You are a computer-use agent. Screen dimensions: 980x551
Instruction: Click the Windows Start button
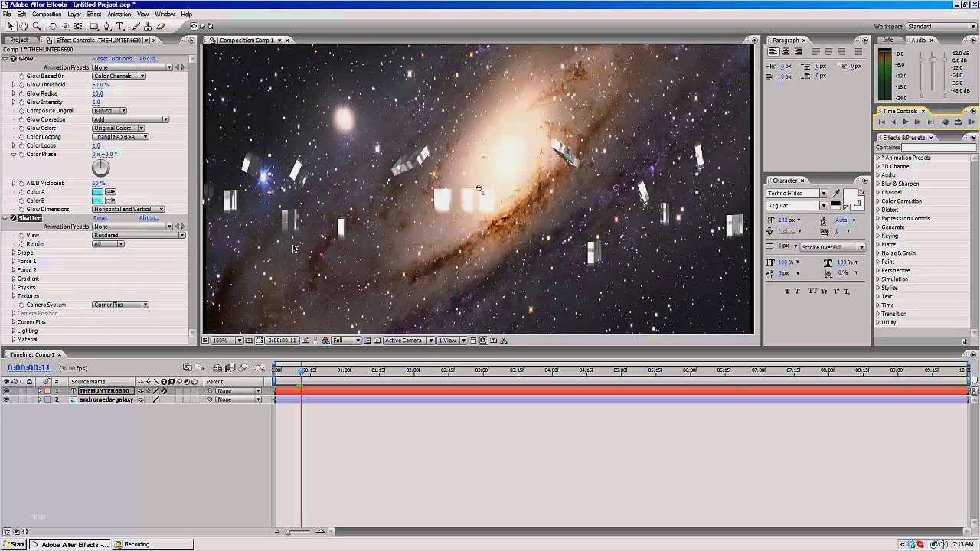pyautogui.click(x=14, y=544)
